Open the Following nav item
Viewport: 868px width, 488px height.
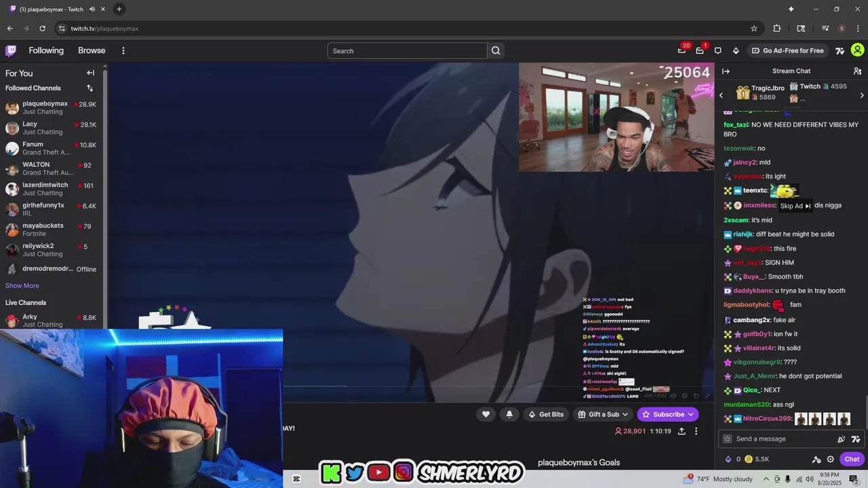46,51
